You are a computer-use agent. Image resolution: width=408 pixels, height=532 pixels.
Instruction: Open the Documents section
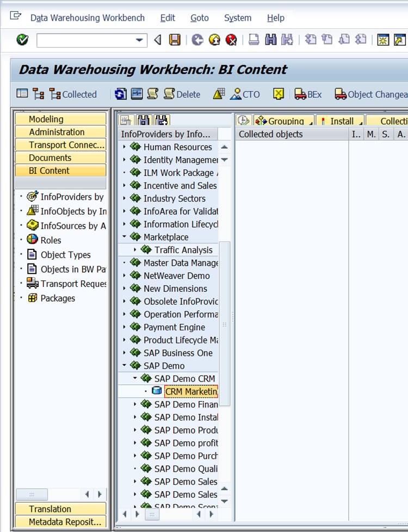coord(60,158)
